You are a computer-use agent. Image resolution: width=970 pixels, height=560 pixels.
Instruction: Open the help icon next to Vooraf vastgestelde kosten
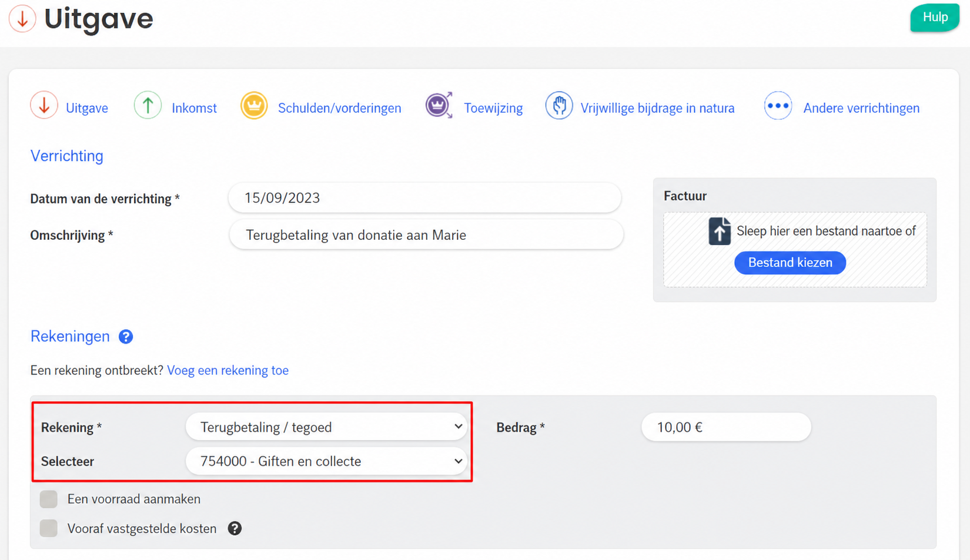point(235,528)
